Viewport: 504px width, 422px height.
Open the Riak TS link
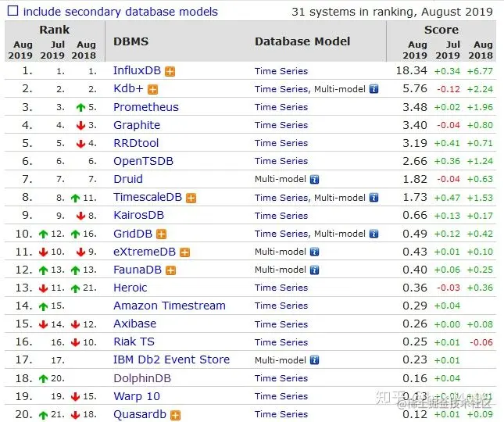[134, 342]
